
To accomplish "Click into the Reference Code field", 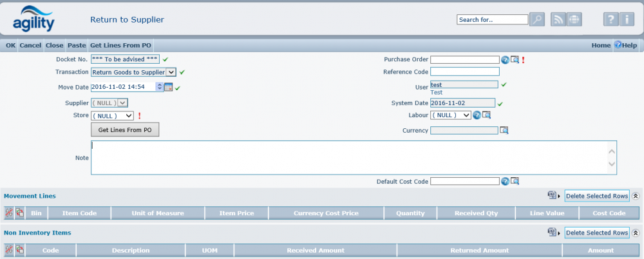I will coord(464,72).
